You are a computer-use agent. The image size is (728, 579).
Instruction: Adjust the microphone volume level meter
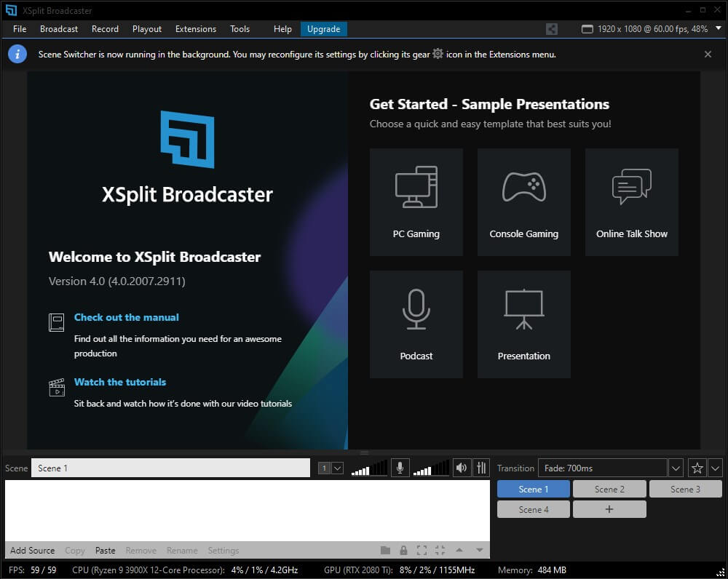[369, 468]
